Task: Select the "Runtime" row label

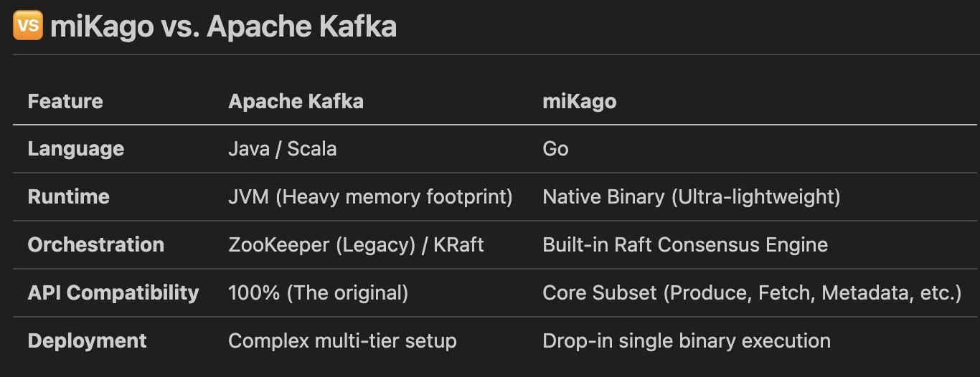Action: coord(69,197)
